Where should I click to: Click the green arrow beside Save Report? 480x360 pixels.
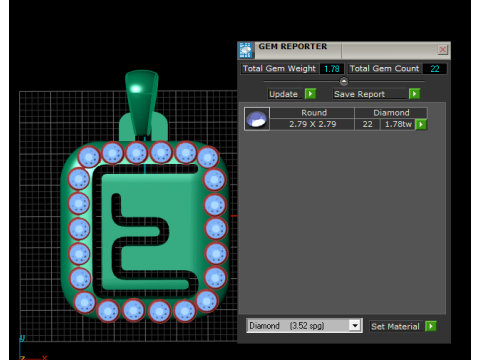pyautogui.click(x=415, y=94)
